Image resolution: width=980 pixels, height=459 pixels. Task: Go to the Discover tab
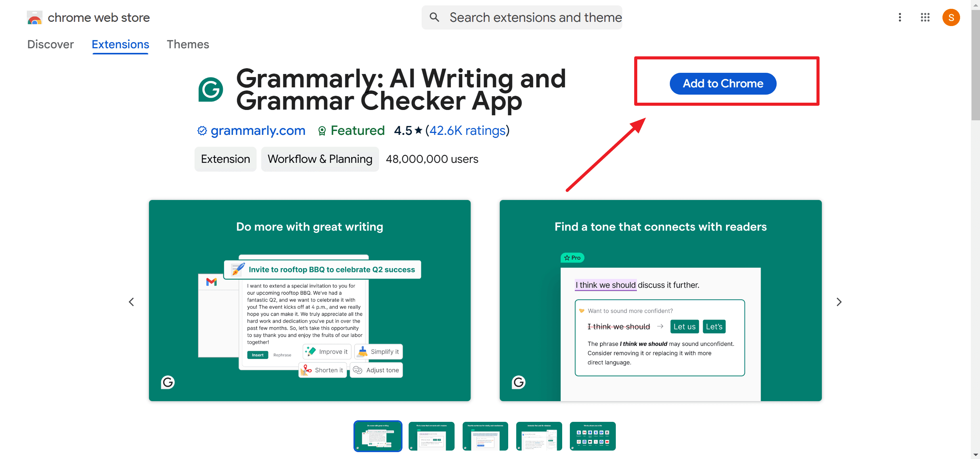pos(51,44)
